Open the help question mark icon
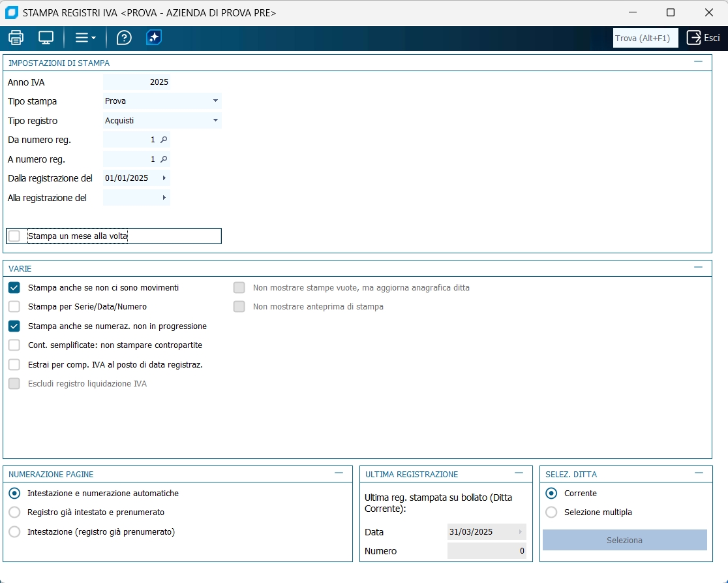This screenshot has width=728, height=583. click(x=124, y=37)
